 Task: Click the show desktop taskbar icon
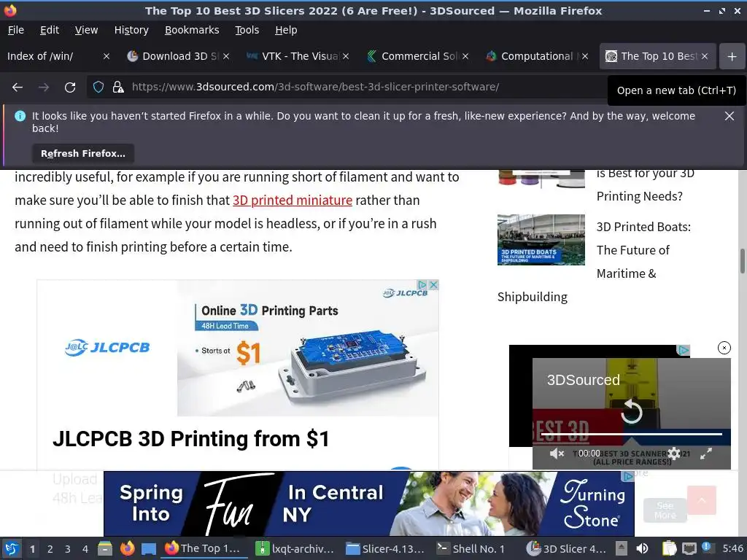[149, 548]
